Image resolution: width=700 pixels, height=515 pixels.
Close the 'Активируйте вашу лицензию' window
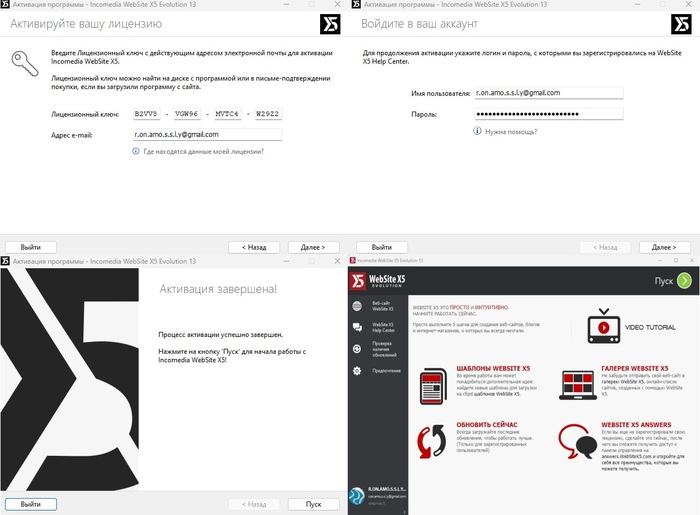point(337,4)
